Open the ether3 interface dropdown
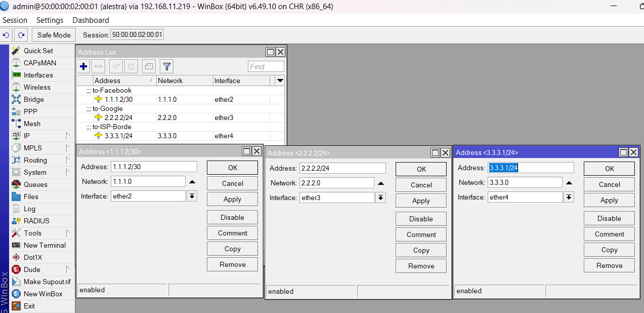 coord(380,198)
